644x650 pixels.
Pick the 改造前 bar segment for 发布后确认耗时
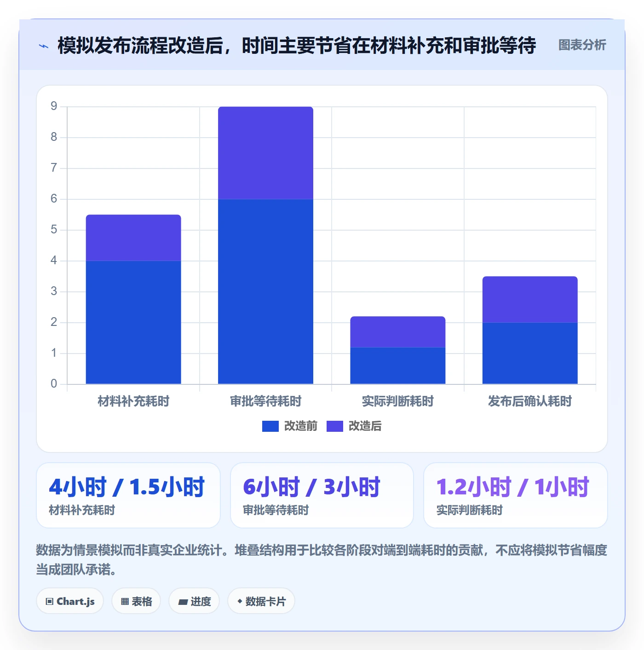pyautogui.click(x=530, y=353)
